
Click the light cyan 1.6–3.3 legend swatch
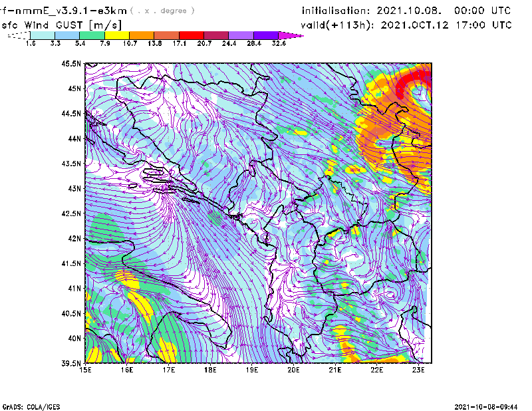click(43, 35)
